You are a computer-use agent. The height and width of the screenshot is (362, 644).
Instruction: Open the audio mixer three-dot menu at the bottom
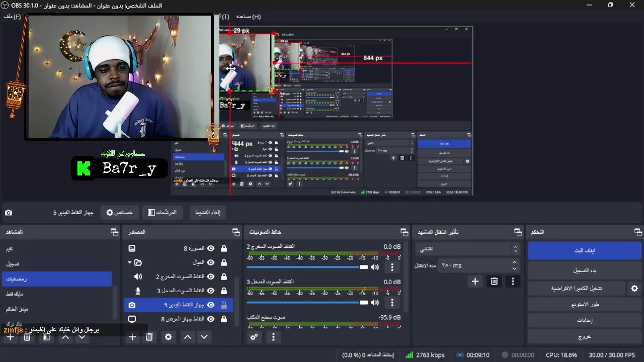(273, 337)
